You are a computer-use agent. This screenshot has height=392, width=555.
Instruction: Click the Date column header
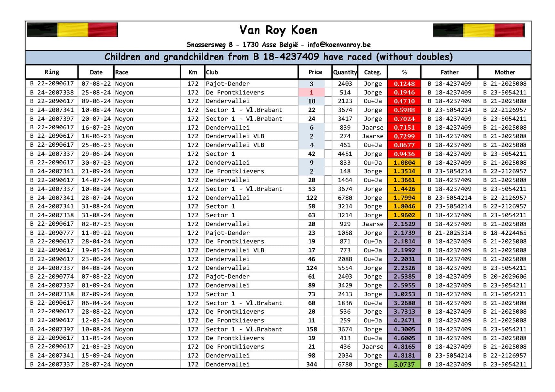96,73
